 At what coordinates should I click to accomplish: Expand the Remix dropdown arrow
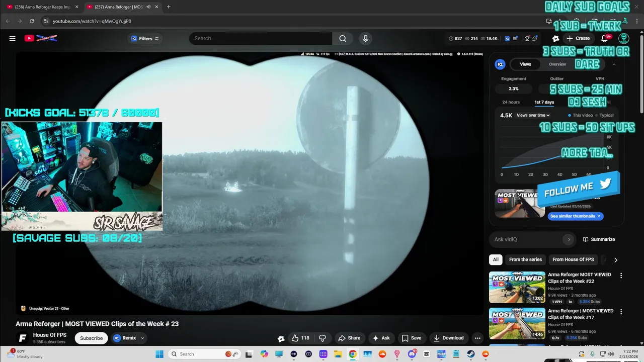click(142, 338)
